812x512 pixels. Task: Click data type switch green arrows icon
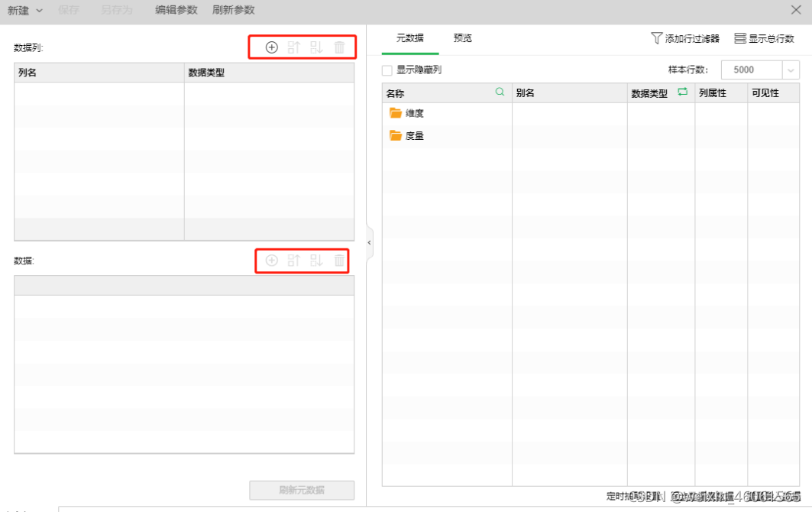683,92
